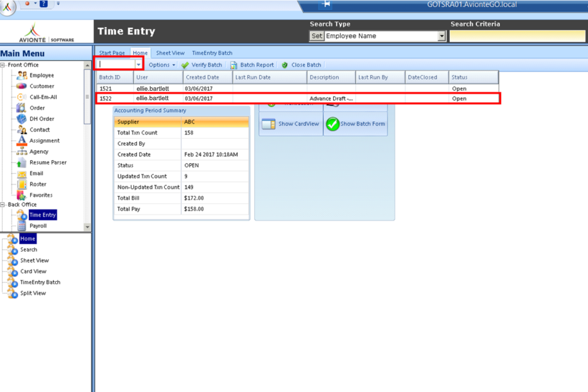Click the Split View submenu icon
Screen dimensions: 588x392
(13, 294)
